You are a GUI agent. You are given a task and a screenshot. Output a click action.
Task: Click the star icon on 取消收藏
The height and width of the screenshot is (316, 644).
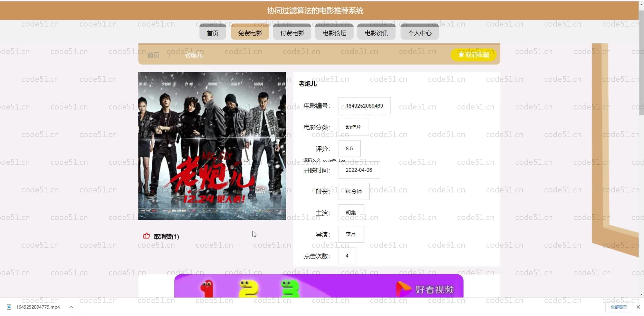pos(461,55)
